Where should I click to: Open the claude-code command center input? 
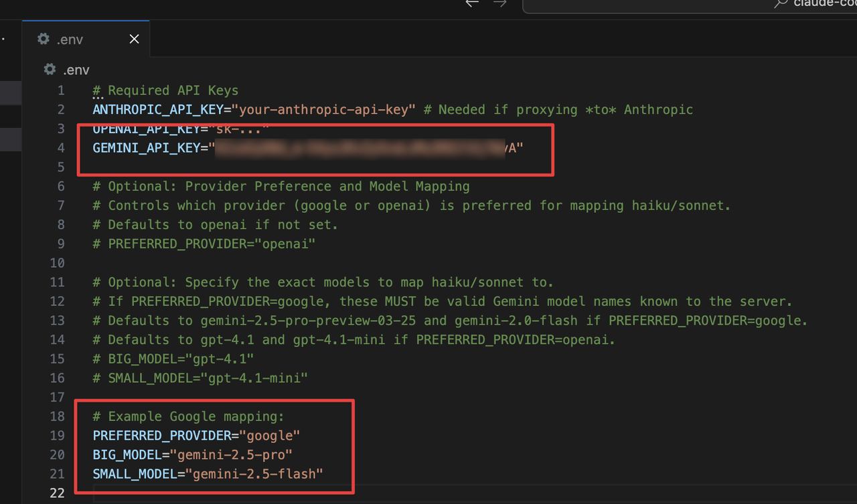[x=690, y=5]
